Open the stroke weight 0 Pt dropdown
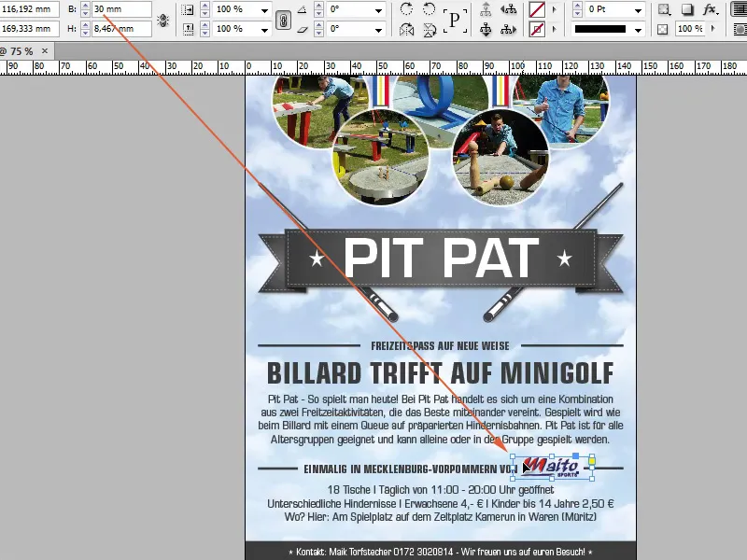The width and height of the screenshot is (747, 560). 638,10
